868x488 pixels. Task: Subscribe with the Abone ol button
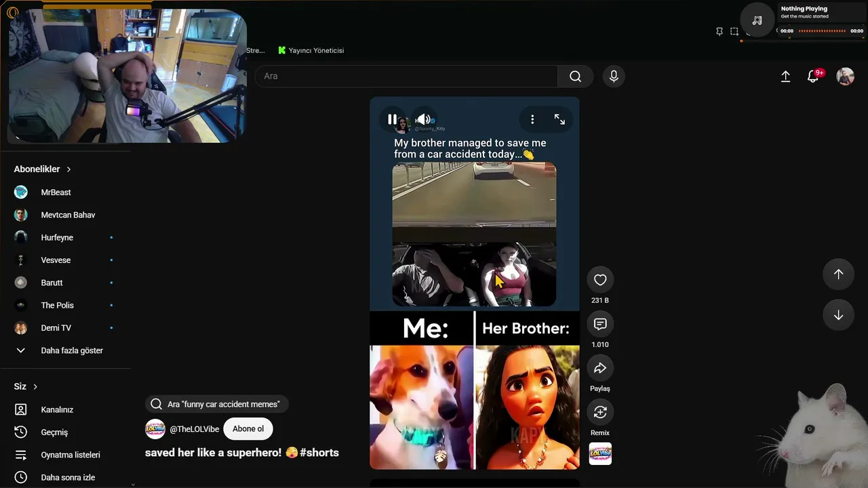pos(248,429)
